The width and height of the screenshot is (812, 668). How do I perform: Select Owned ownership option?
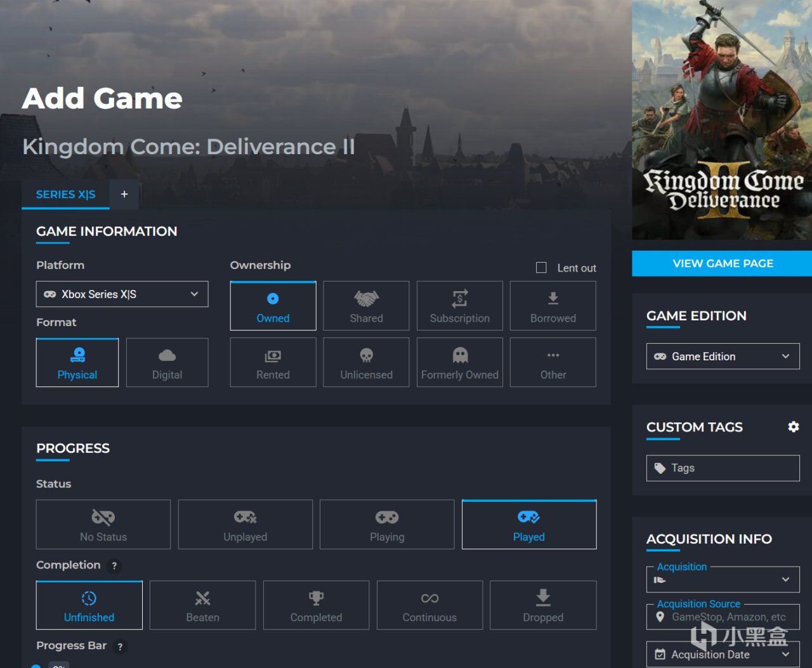tap(273, 306)
